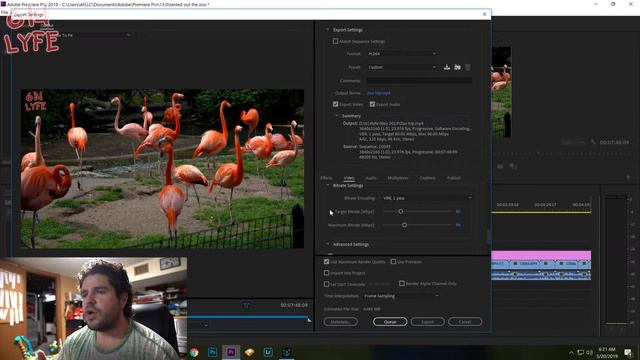Uncheck the Export Audio checkbox
Image resolution: width=640 pixels, height=360 pixels.
pos(372,104)
